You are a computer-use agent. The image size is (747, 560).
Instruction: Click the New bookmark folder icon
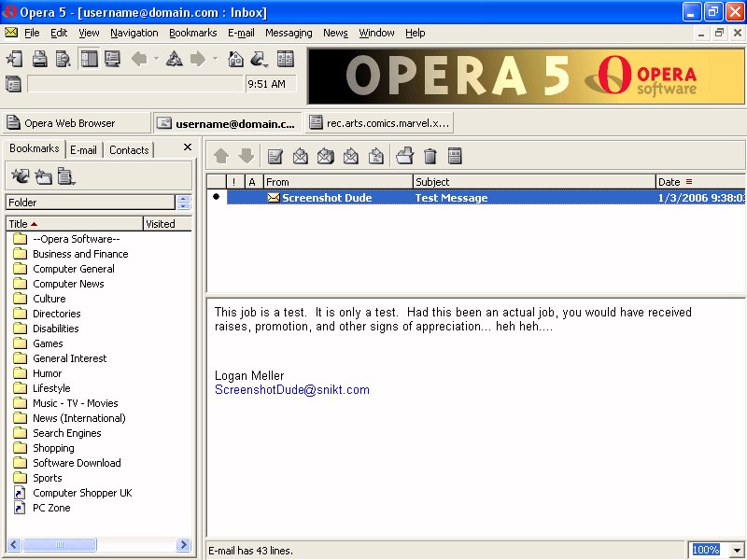point(43,176)
